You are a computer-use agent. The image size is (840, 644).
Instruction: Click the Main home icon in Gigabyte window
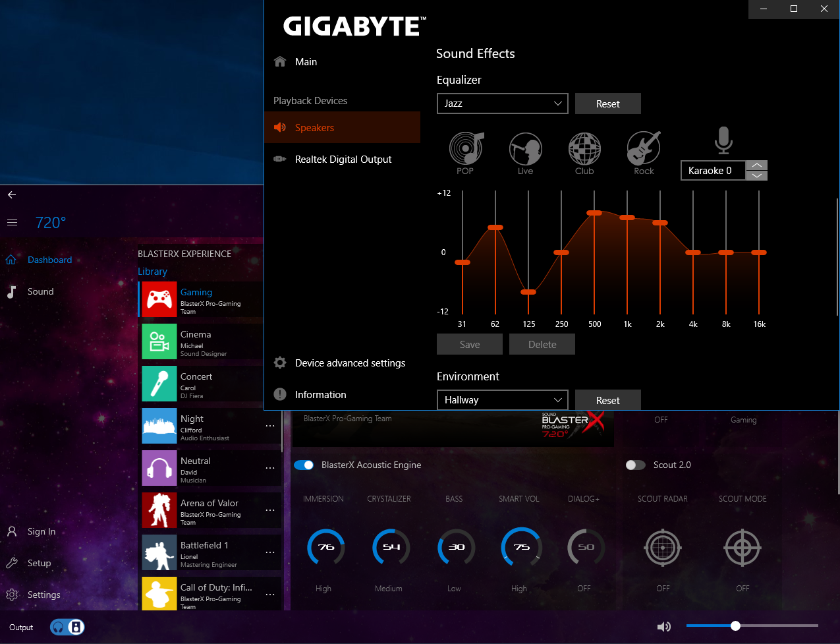point(280,61)
